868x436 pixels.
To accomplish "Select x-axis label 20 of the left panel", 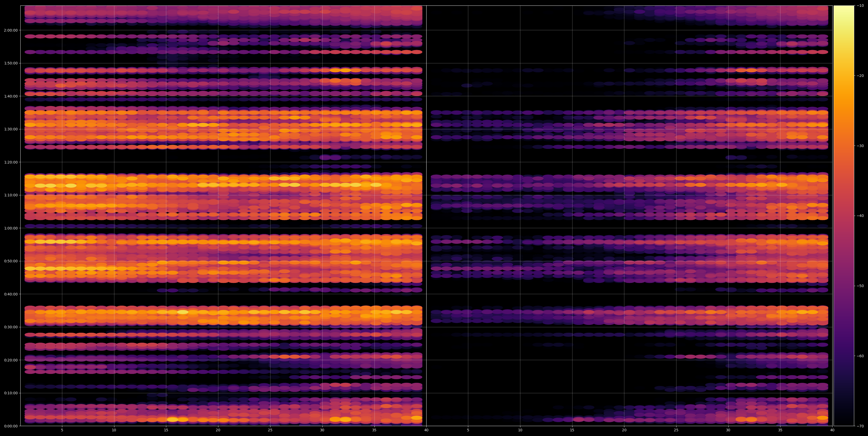I will pyautogui.click(x=218, y=430).
